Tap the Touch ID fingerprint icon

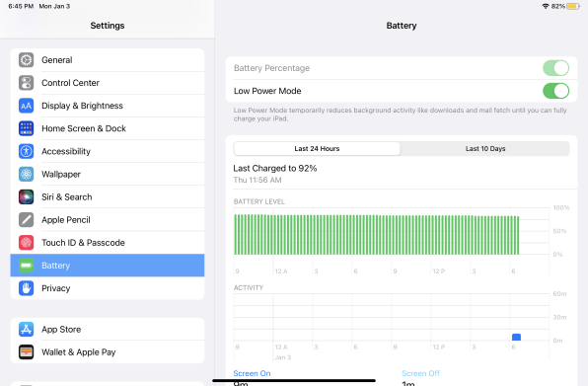pos(27,243)
